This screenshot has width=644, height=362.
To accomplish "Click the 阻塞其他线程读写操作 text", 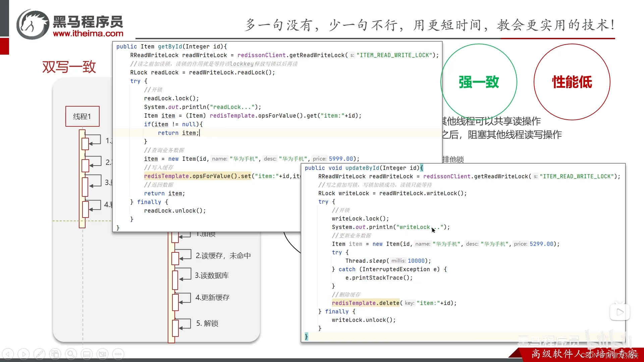I will (x=515, y=135).
